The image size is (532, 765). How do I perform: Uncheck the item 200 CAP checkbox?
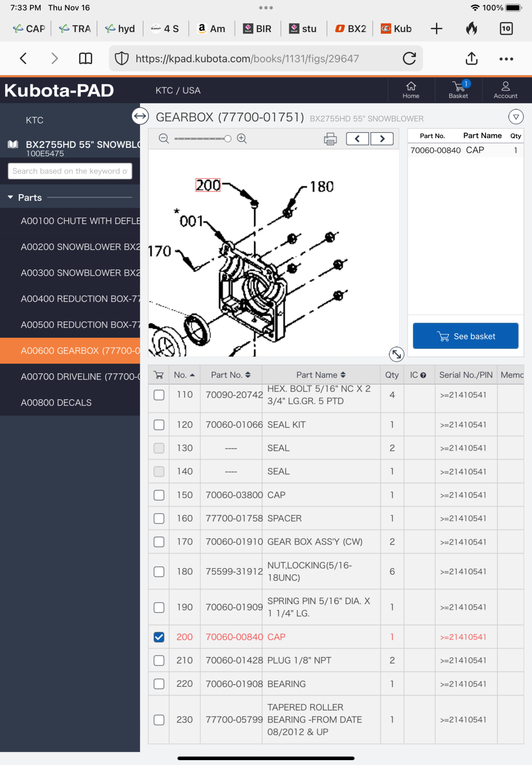tap(159, 637)
